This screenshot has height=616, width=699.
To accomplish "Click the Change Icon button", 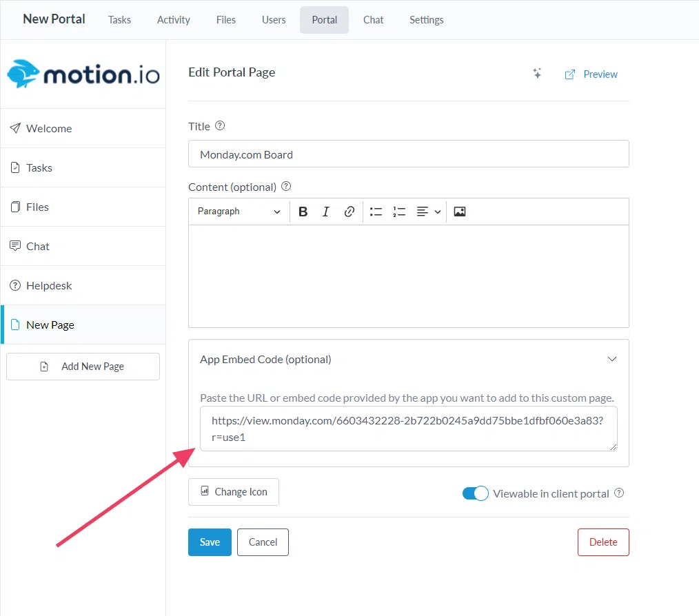I will point(234,492).
